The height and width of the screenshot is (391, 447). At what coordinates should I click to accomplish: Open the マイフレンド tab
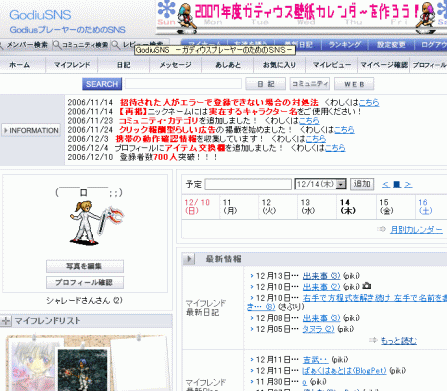pyautogui.click(x=72, y=65)
